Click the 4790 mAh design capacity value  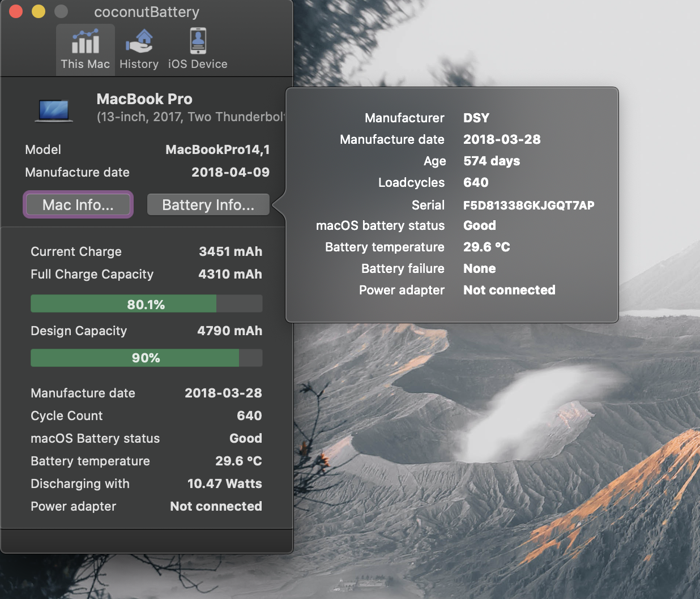(229, 331)
